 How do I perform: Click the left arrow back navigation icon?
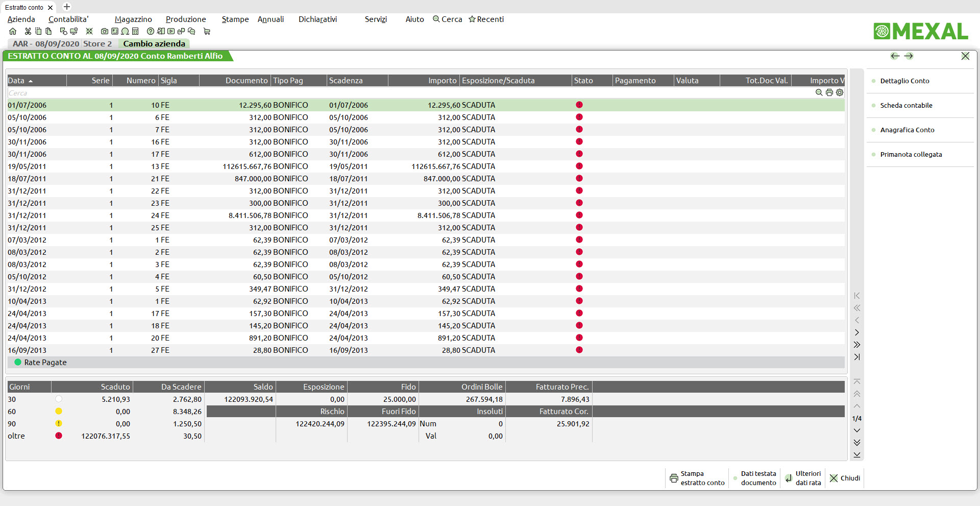(x=895, y=56)
